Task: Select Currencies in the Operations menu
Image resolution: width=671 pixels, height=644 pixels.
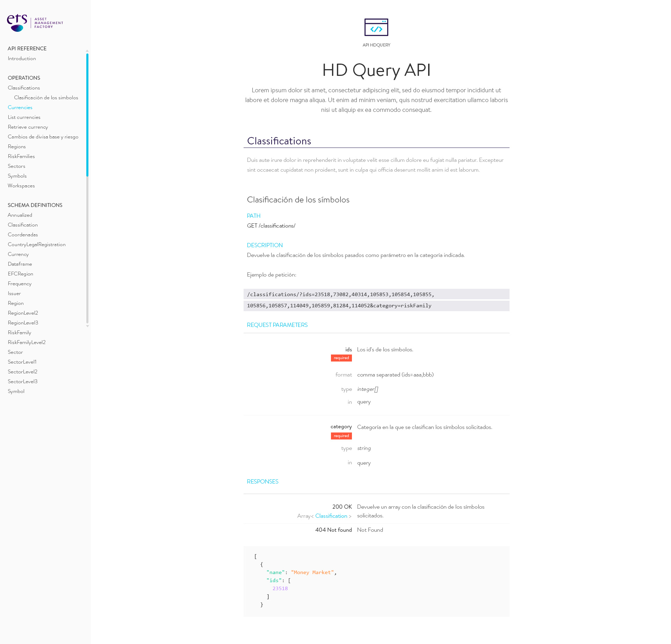Action: (x=20, y=107)
